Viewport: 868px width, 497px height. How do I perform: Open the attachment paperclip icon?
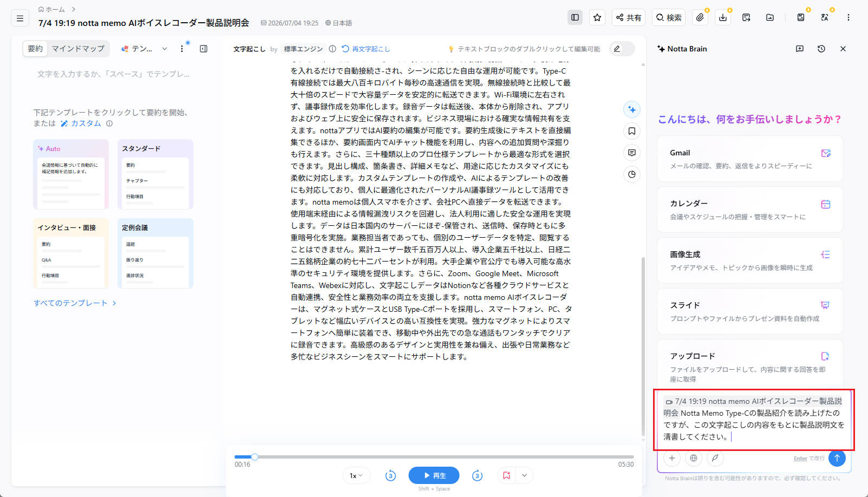coord(700,17)
